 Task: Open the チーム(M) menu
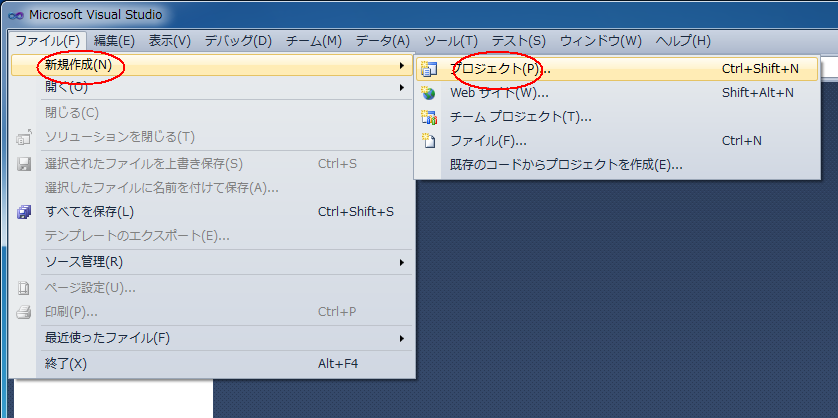pos(314,41)
